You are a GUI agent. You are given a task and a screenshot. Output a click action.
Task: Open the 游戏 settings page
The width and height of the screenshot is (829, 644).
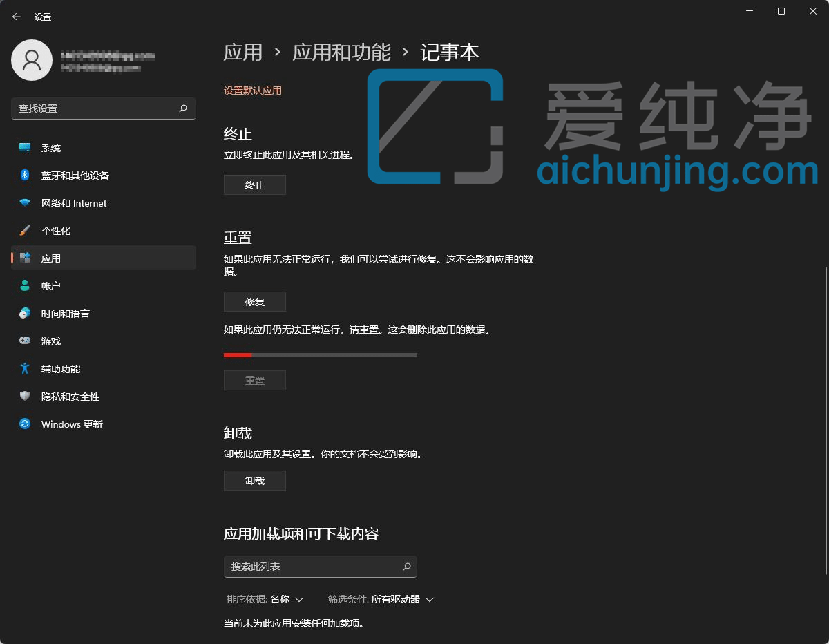pos(51,341)
